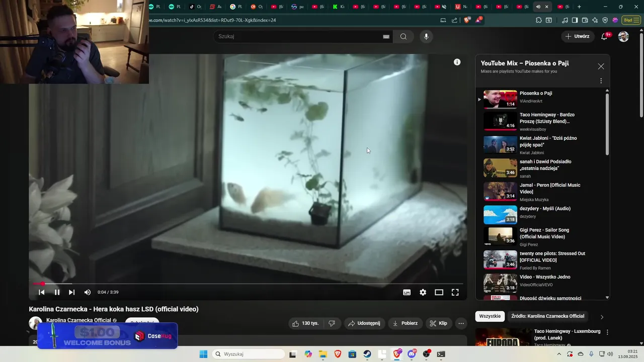Start voice search with microphone
The image size is (644, 362).
426,36
